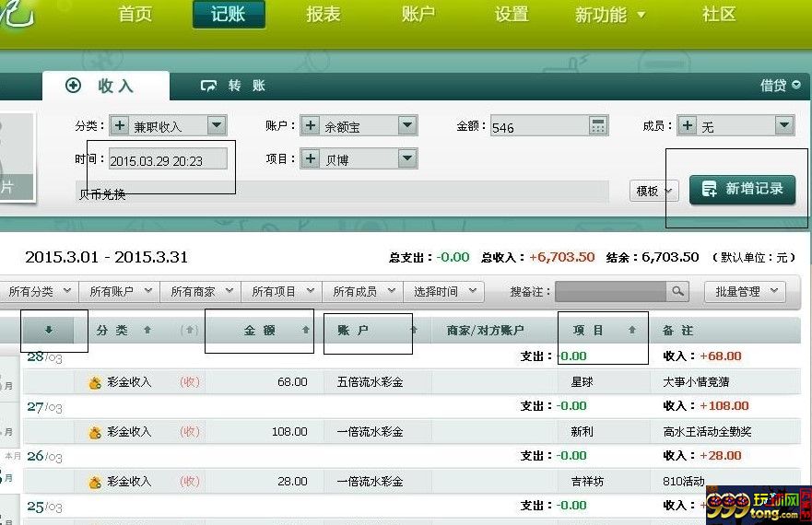The height and width of the screenshot is (525, 812).
Task: Click the 搜备注 search input
Action: [x=610, y=291]
